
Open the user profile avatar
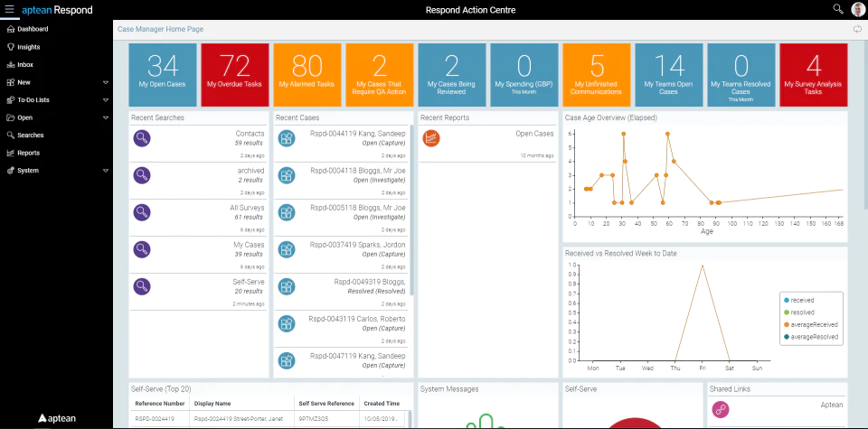tap(857, 9)
